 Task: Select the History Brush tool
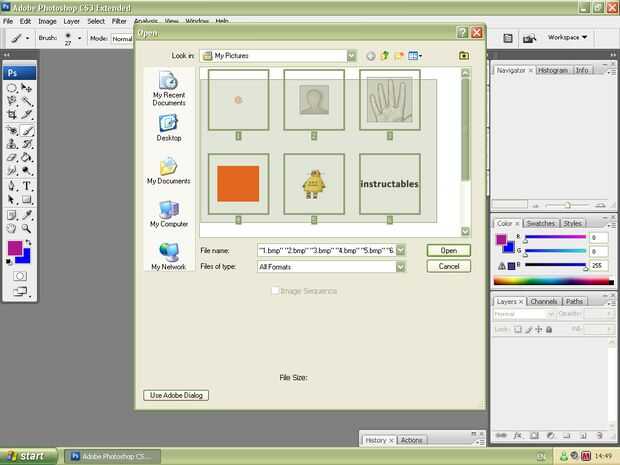coord(26,144)
